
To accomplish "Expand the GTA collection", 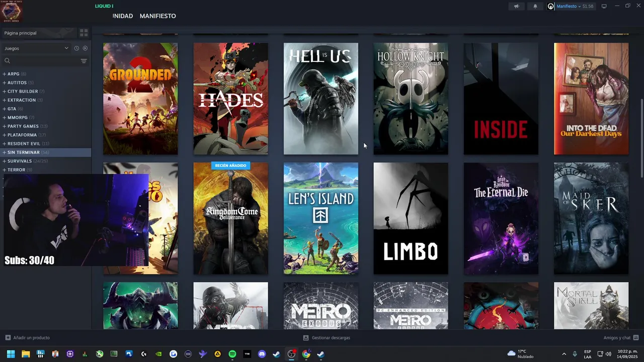I will (5, 109).
